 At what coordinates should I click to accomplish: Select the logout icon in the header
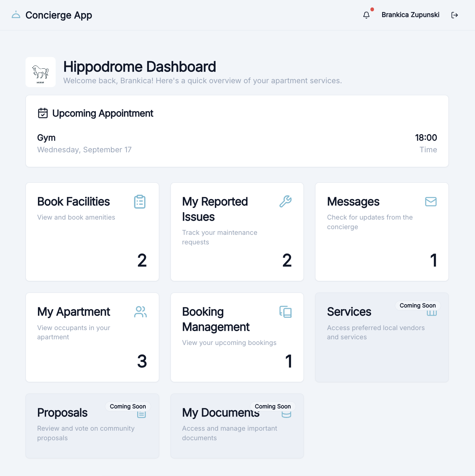(455, 15)
